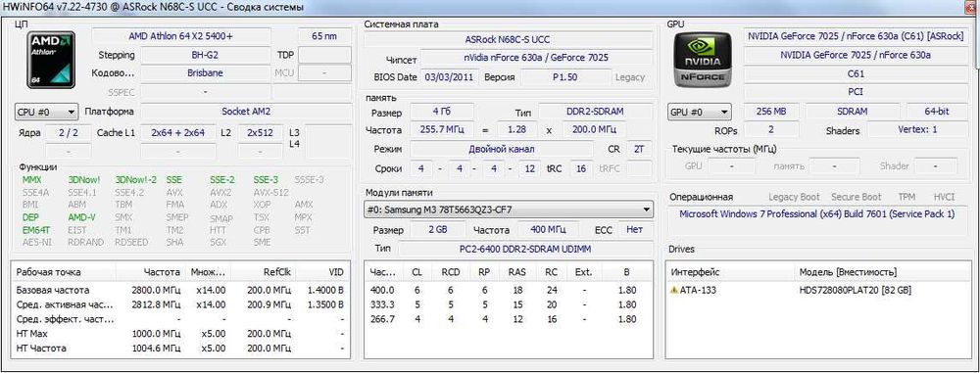The image size is (980, 373).
Task: Select the HT Max row
Action: 180,334
